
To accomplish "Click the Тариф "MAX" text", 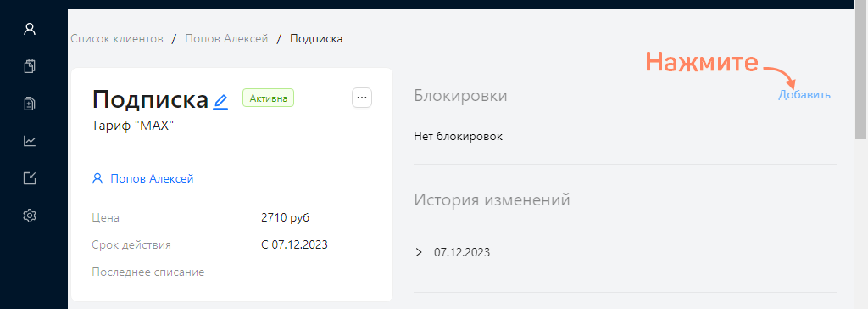I will click(x=133, y=126).
